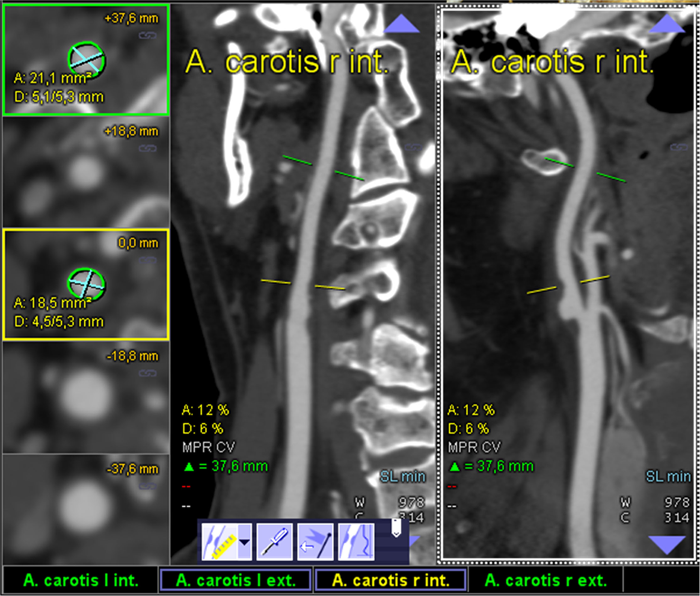Toggle link icon on +18,8 mm slice
The width and height of the screenshot is (700, 596).
point(147,149)
